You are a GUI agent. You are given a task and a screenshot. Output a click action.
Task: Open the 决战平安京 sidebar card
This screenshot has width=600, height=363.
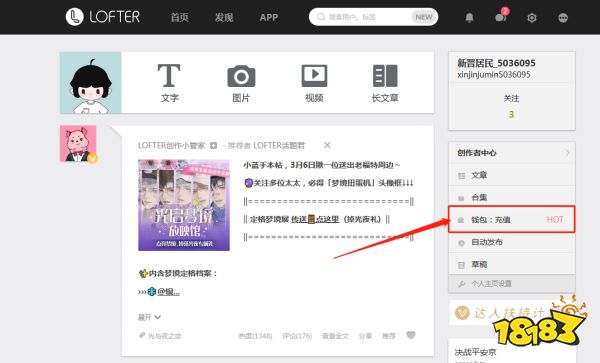512,352
